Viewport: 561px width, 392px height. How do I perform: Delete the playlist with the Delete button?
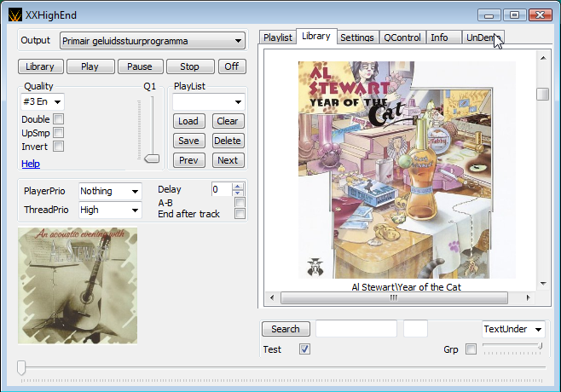coord(228,141)
